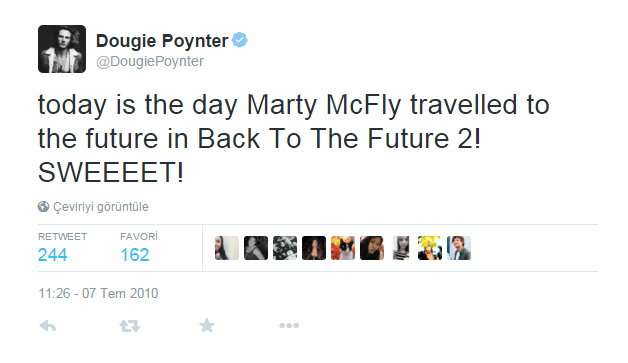Click the globe translation icon
Viewport: 628px width, 363px height.
point(43,207)
